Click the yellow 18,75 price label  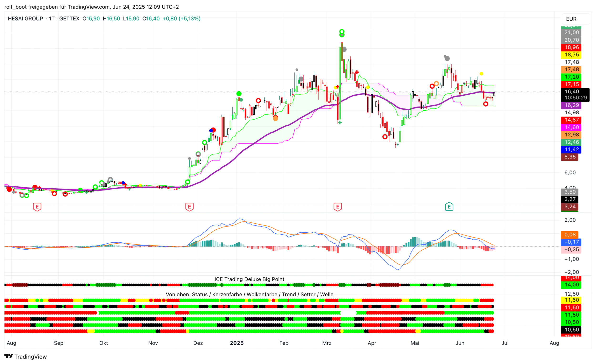[x=571, y=55]
